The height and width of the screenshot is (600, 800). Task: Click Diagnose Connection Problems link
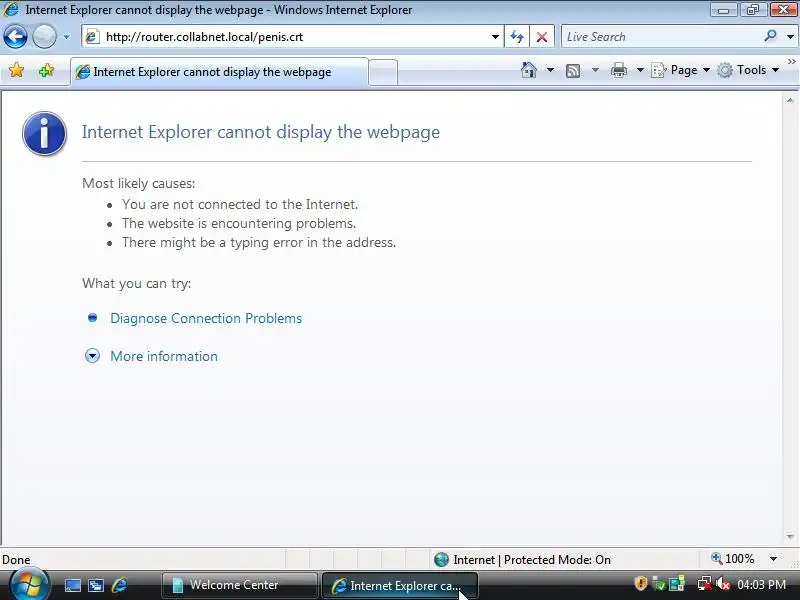206,318
